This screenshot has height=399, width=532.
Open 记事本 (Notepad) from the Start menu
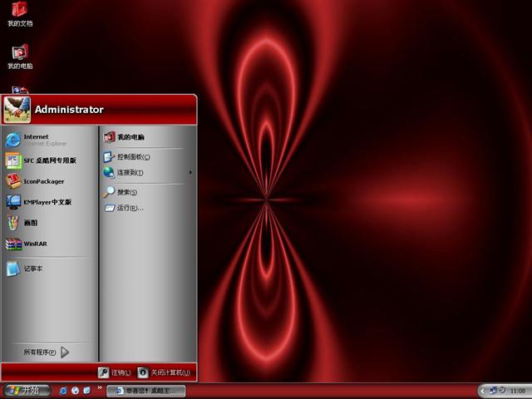[x=32, y=268]
